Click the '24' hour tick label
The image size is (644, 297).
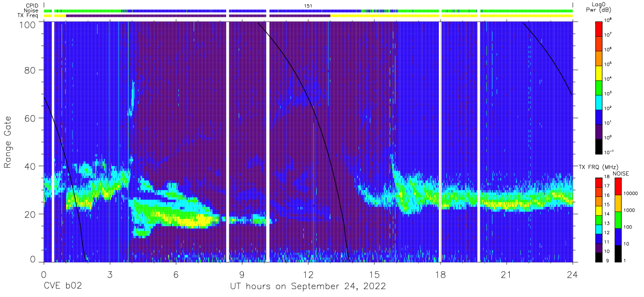pyautogui.click(x=573, y=274)
